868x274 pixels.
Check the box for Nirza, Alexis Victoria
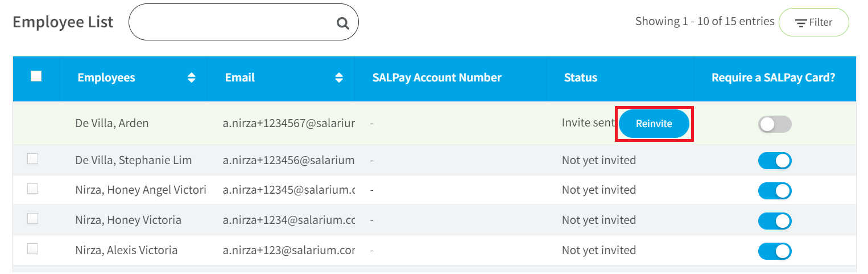(x=33, y=249)
